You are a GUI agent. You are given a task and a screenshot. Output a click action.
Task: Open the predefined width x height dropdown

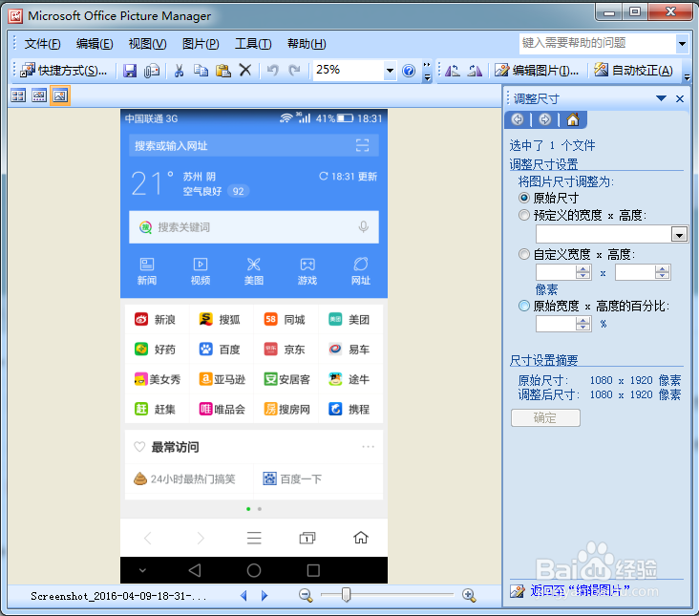679,234
